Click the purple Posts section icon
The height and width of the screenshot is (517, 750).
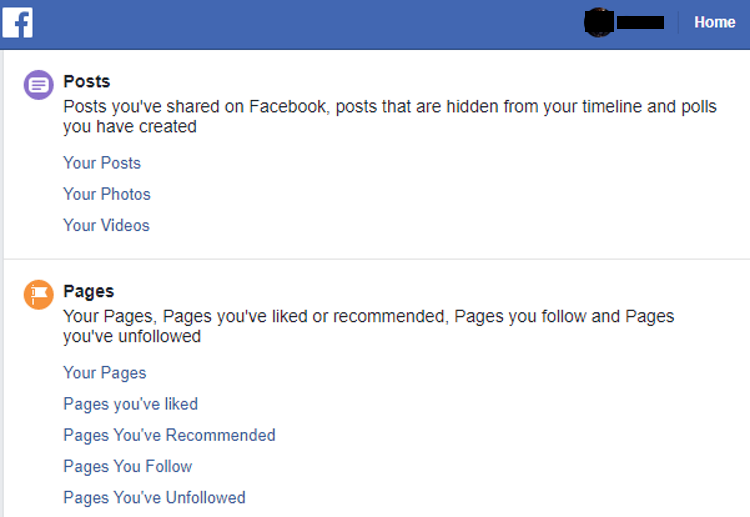(38, 85)
